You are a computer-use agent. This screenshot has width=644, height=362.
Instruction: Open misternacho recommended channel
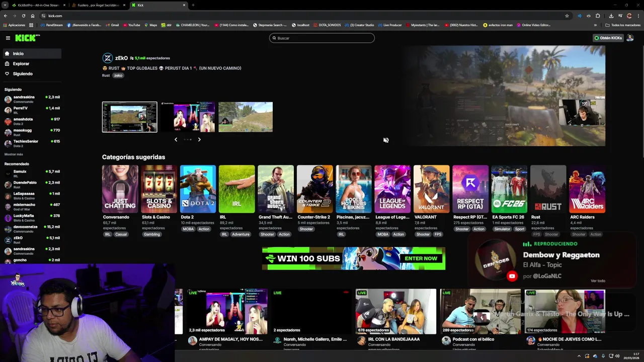(x=32, y=207)
